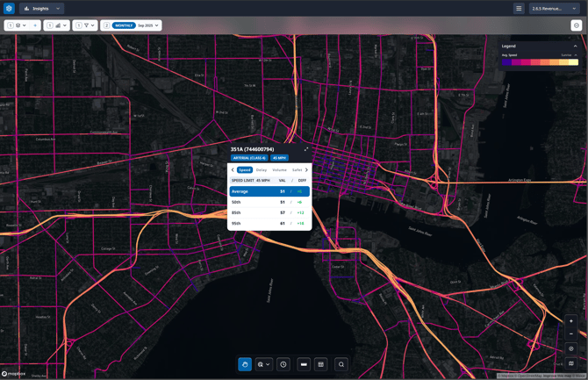Switch to the Delay tab

click(x=262, y=170)
